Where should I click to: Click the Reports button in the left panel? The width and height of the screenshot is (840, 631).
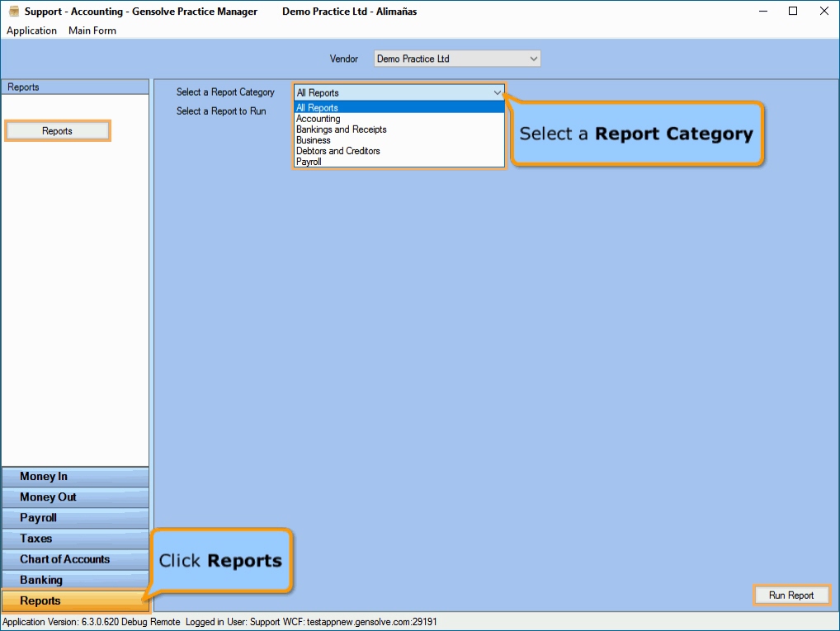(57, 130)
